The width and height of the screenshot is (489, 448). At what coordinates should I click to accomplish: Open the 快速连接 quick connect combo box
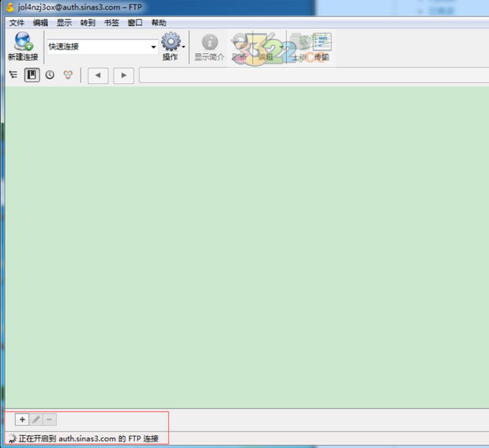[x=102, y=47]
